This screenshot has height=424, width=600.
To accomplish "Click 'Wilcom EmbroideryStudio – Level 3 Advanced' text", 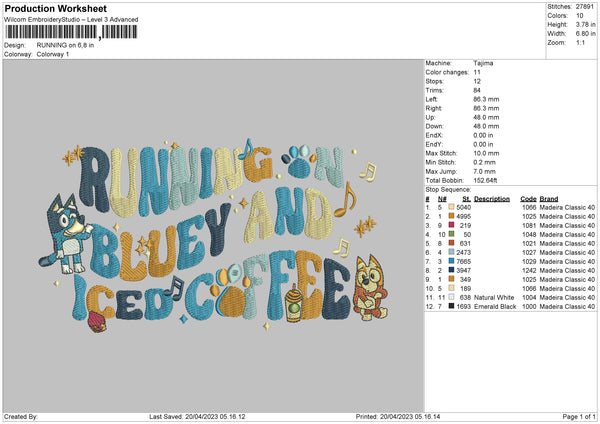I will pyautogui.click(x=71, y=20).
